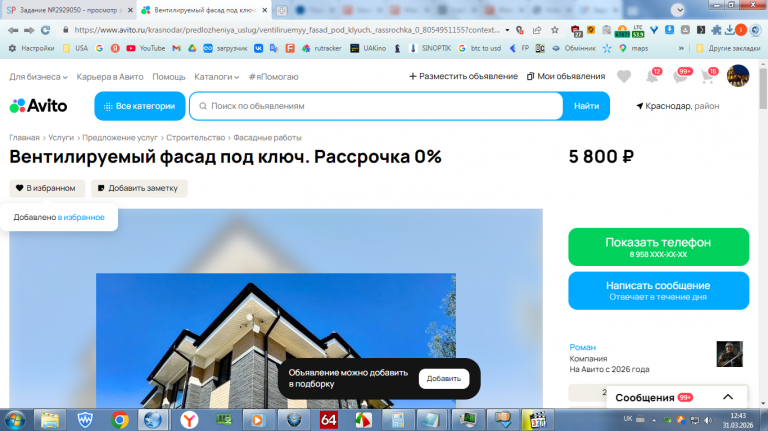Open the Gmail bookmark icon
Viewport: 768px width, 431px height.
(177, 48)
